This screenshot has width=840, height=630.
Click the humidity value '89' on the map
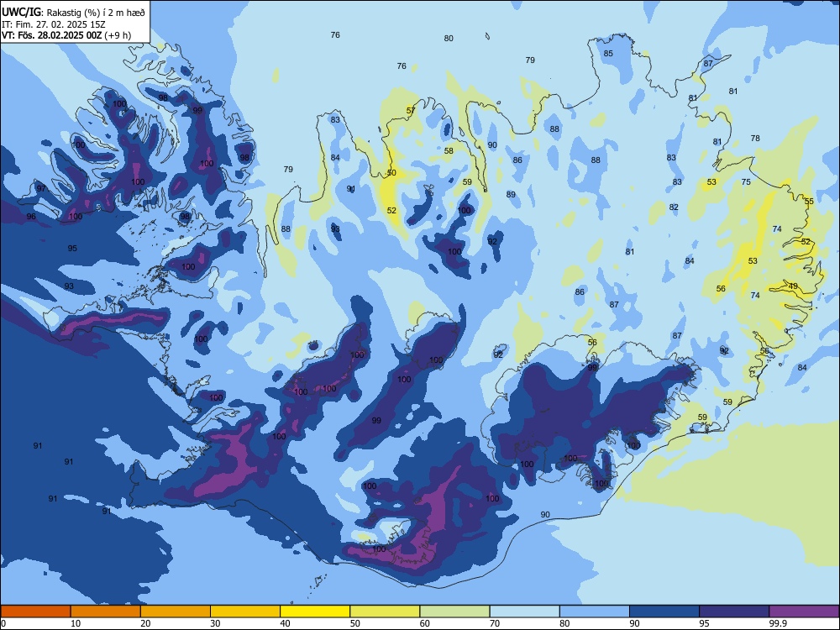coord(511,195)
